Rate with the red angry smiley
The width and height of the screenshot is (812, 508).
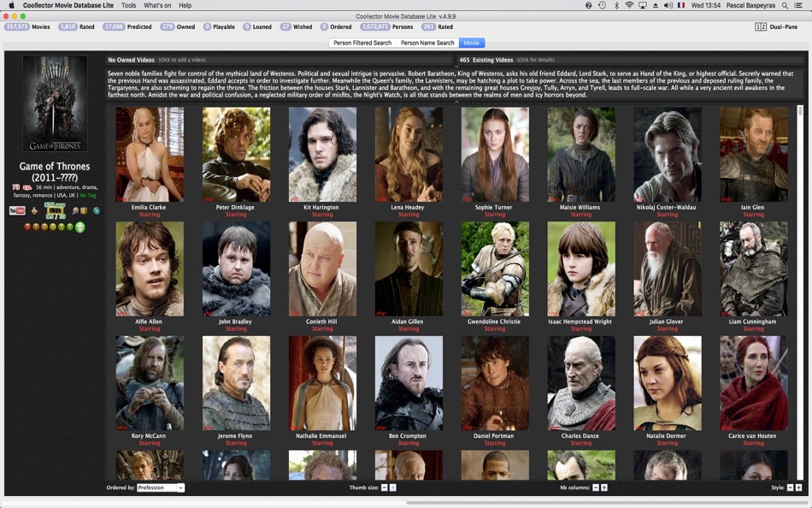(x=27, y=227)
